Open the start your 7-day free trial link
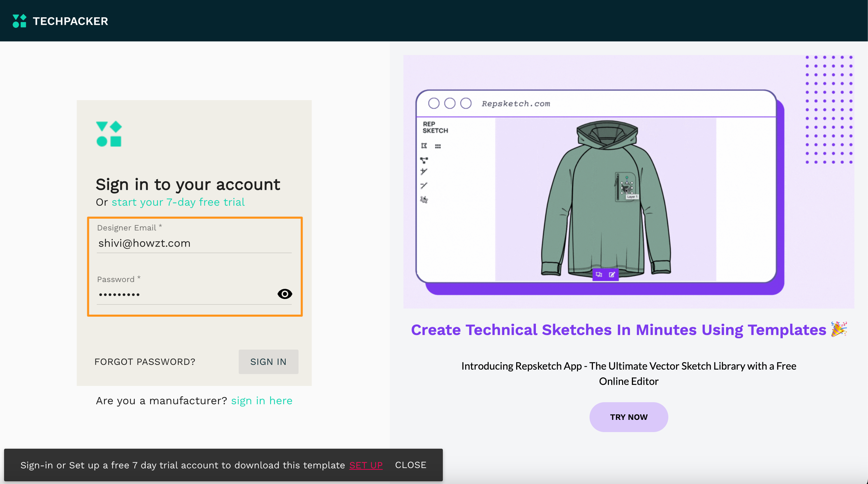868x484 pixels. point(178,202)
